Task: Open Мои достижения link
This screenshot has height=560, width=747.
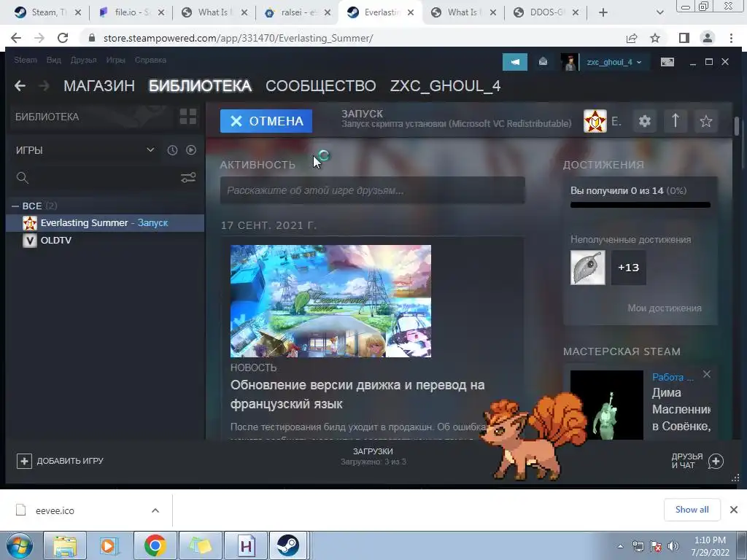Action: pyautogui.click(x=665, y=308)
